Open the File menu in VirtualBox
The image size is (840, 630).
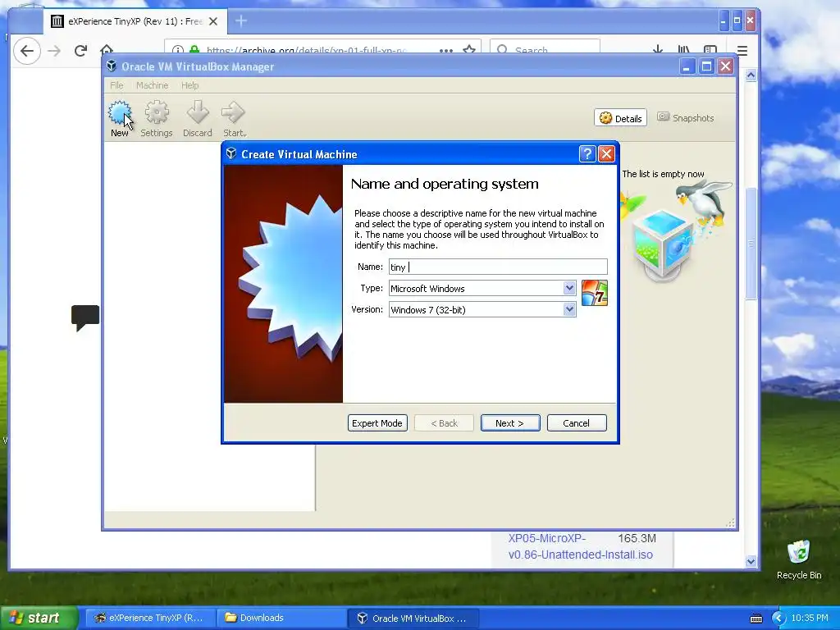(116, 85)
